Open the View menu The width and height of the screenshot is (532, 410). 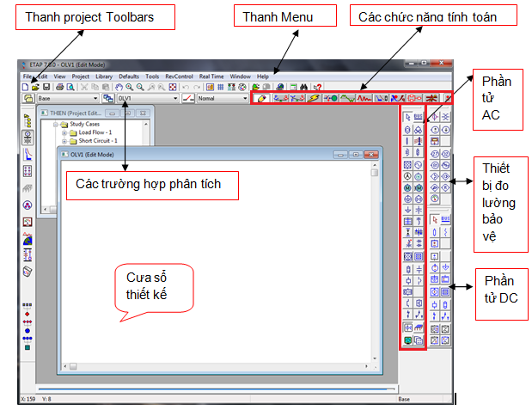59,76
